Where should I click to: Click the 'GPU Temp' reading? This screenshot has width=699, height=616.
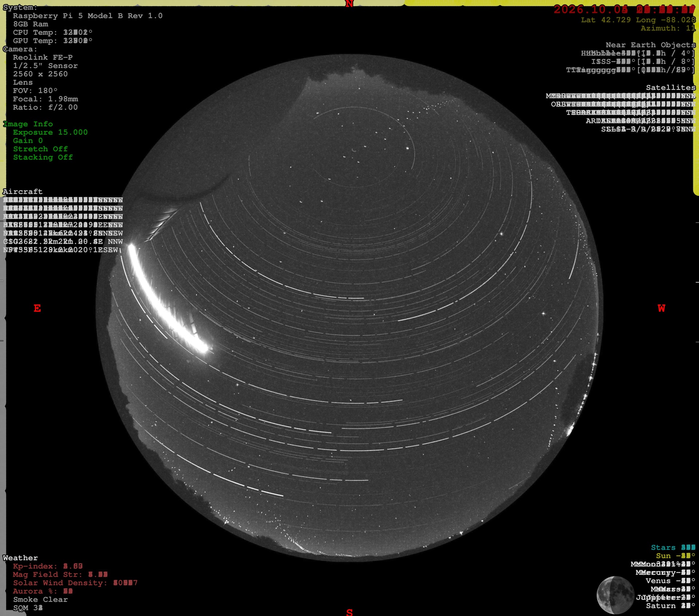click(x=53, y=41)
